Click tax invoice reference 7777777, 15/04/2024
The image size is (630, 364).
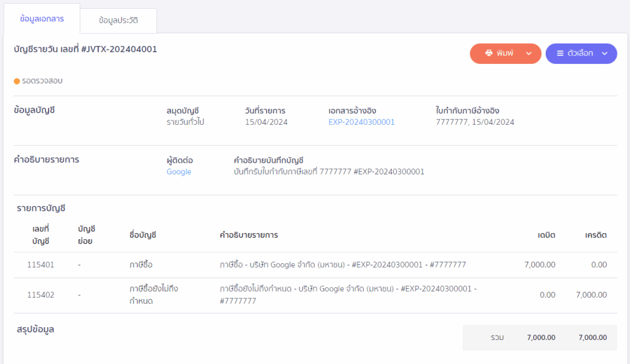coord(475,122)
